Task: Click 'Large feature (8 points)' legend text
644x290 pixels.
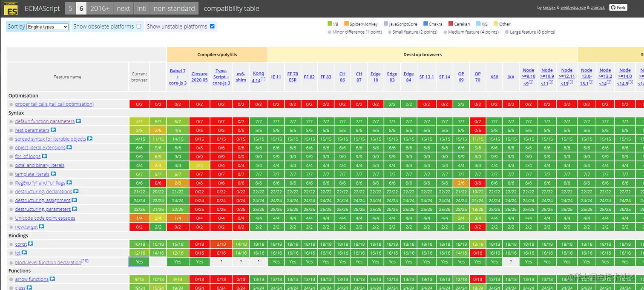Action: coord(532,32)
